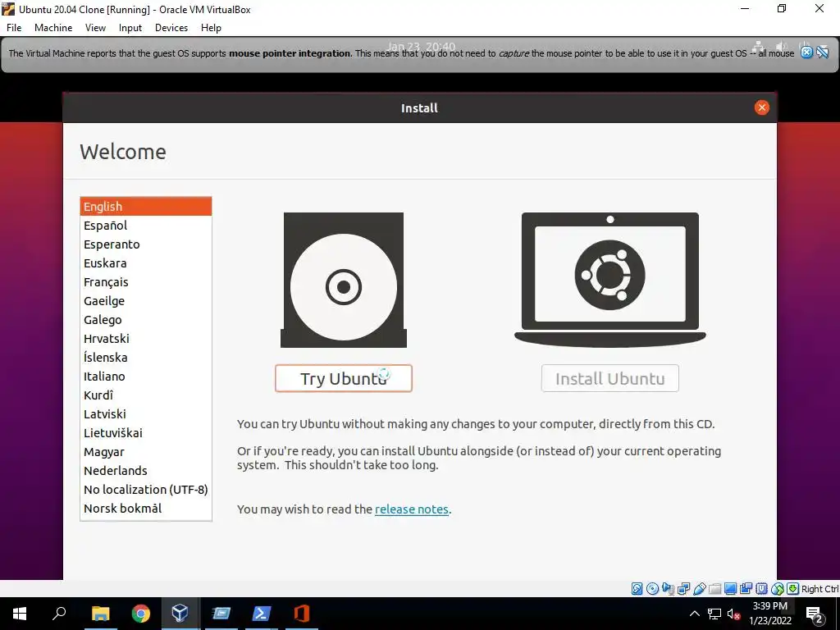
Task: Select Hrvatski in the language list
Action: pyautogui.click(x=146, y=339)
